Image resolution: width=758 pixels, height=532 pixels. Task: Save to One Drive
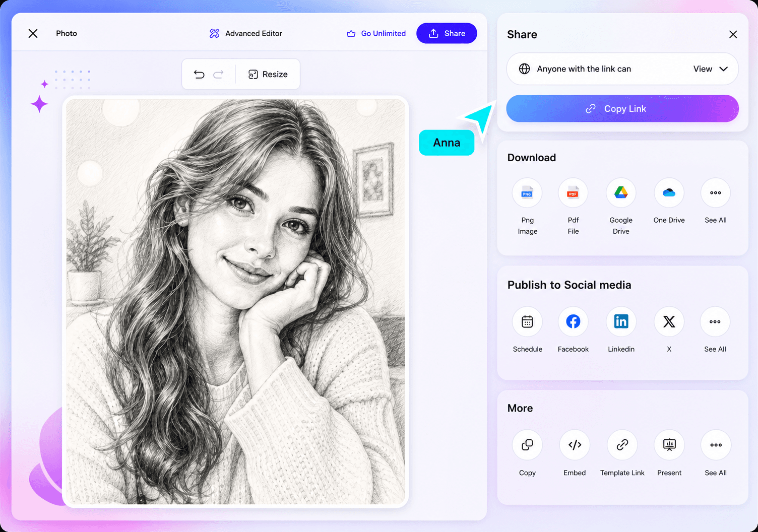[x=669, y=193]
